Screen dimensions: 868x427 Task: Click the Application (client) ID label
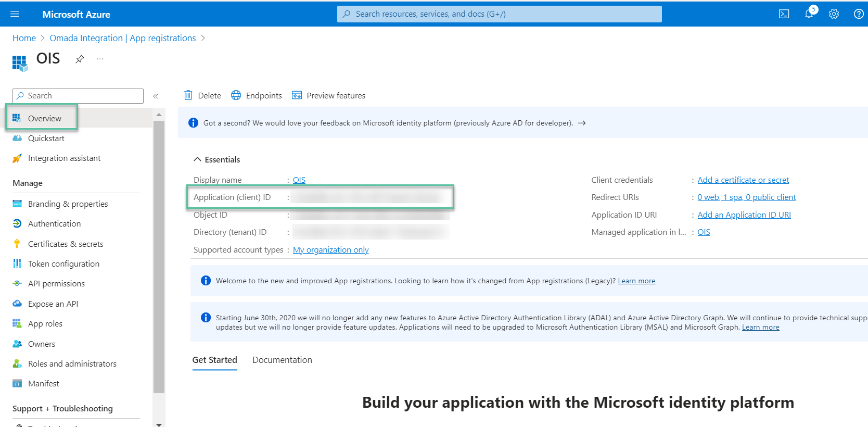click(232, 197)
